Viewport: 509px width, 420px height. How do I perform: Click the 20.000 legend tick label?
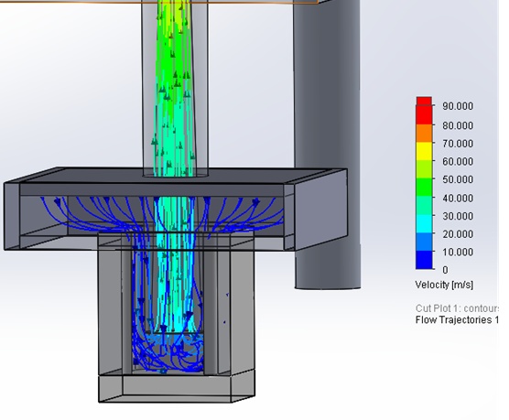pyautogui.click(x=458, y=234)
